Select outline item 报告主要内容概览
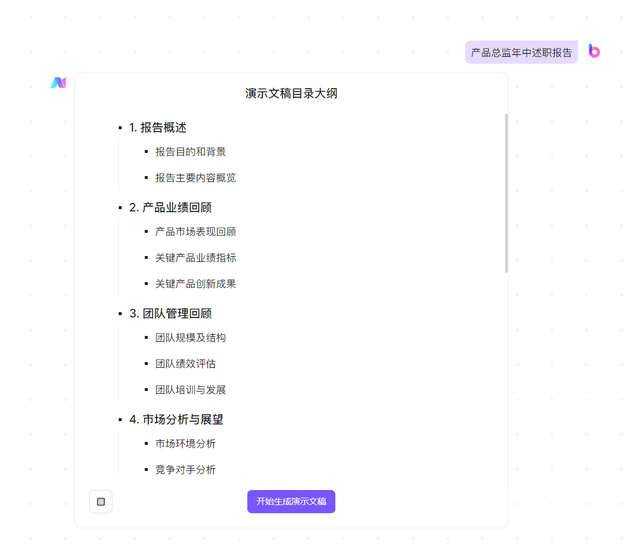The image size is (640, 552). 196,178
